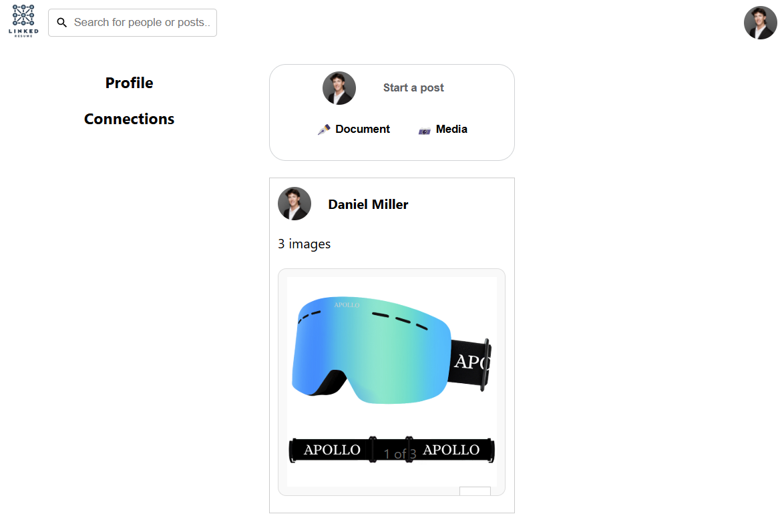Click the 1 of 3 image counter
780x532 pixels.
[x=399, y=453]
